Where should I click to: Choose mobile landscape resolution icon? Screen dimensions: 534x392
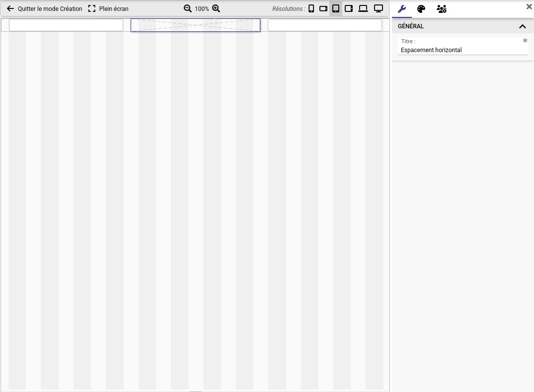(323, 8)
